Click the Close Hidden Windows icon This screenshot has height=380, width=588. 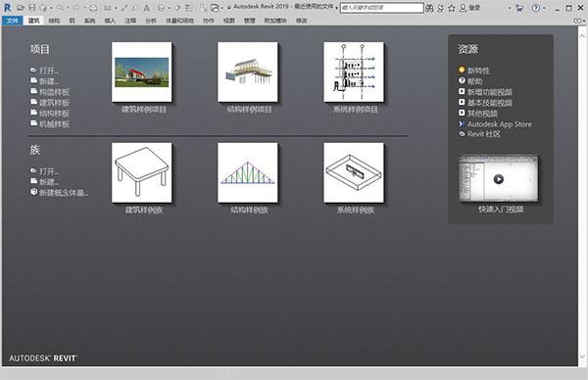pyautogui.click(x=203, y=8)
